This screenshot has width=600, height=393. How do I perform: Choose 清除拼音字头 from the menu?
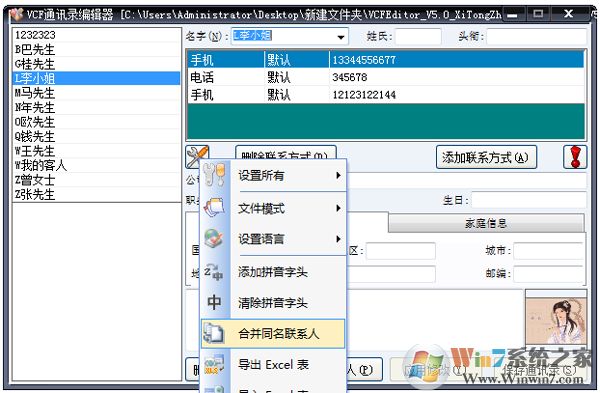point(273,303)
